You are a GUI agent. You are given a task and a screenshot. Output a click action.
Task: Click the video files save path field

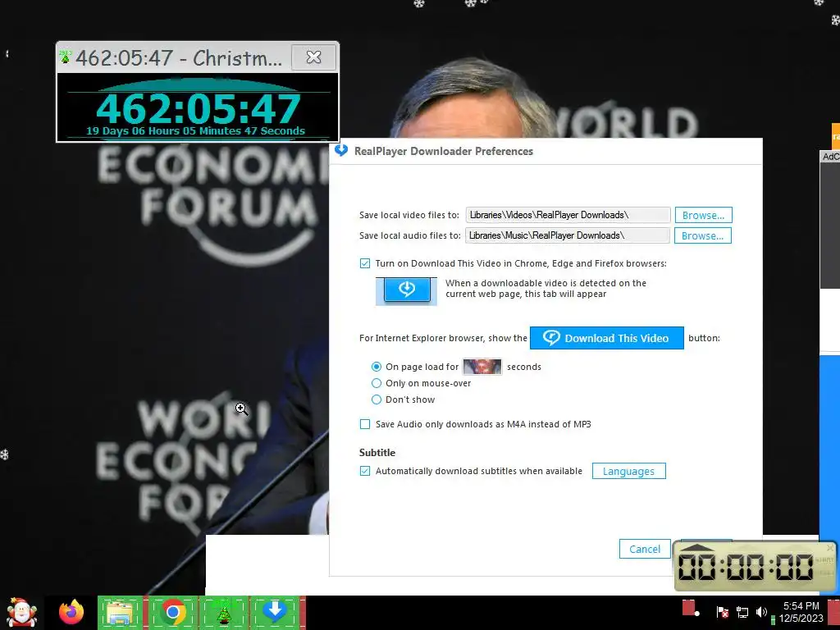pos(568,215)
